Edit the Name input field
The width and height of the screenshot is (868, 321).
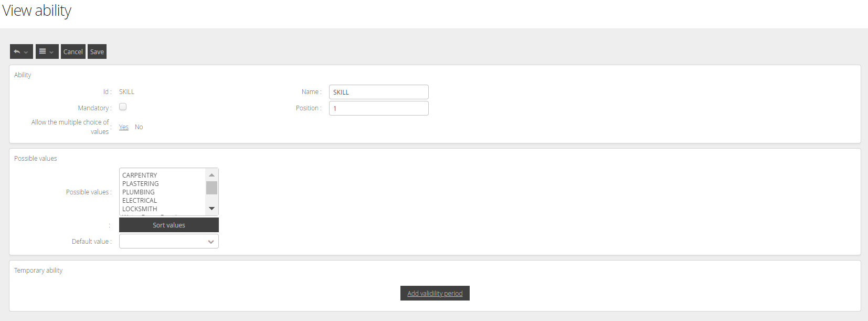point(379,92)
